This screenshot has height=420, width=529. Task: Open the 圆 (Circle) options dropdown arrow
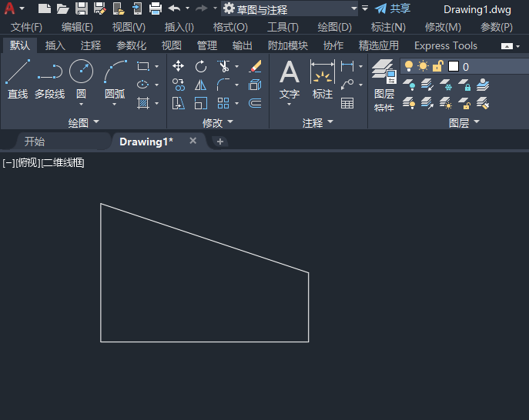click(x=81, y=105)
